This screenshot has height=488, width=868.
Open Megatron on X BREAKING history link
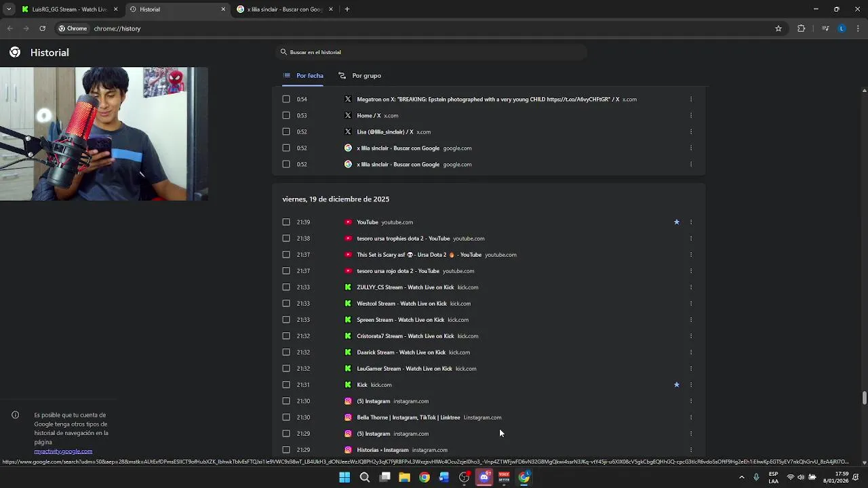[x=488, y=99]
